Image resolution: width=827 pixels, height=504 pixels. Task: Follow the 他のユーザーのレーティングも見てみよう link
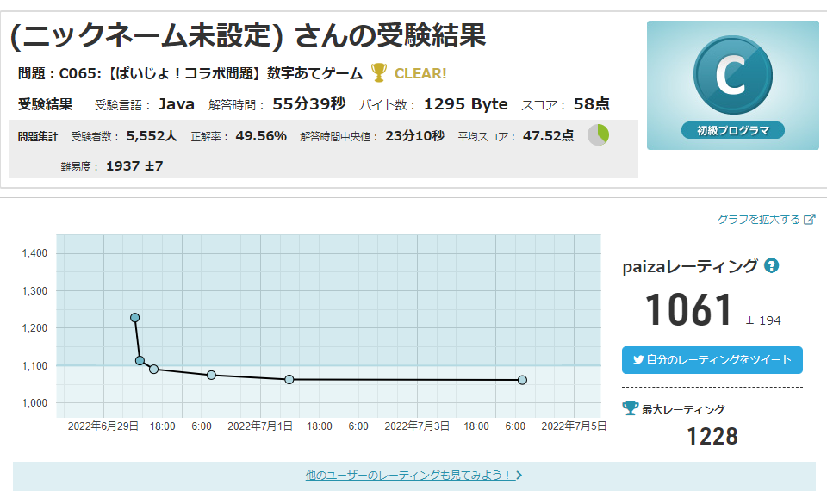408,475
